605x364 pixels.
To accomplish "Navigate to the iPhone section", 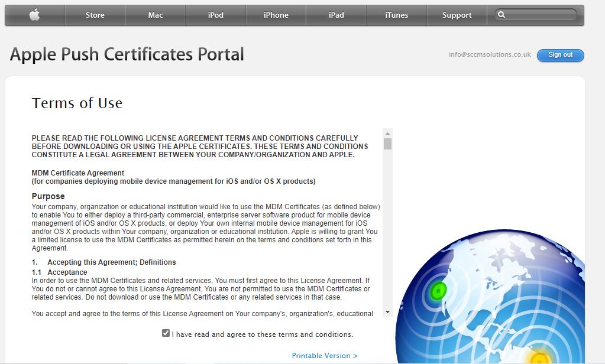I will pyautogui.click(x=276, y=15).
